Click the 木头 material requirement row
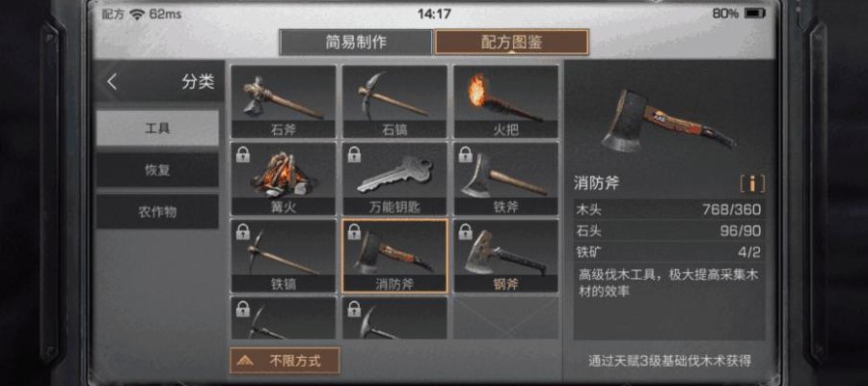The image size is (868, 386). [x=668, y=210]
